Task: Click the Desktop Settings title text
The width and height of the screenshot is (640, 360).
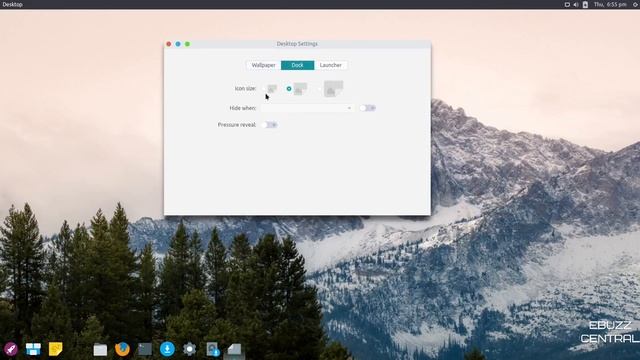Action: [x=297, y=44]
